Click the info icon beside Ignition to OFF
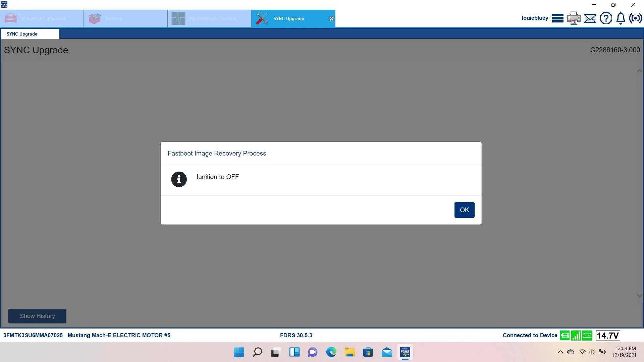This screenshot has width=644, height=362. 179,179
